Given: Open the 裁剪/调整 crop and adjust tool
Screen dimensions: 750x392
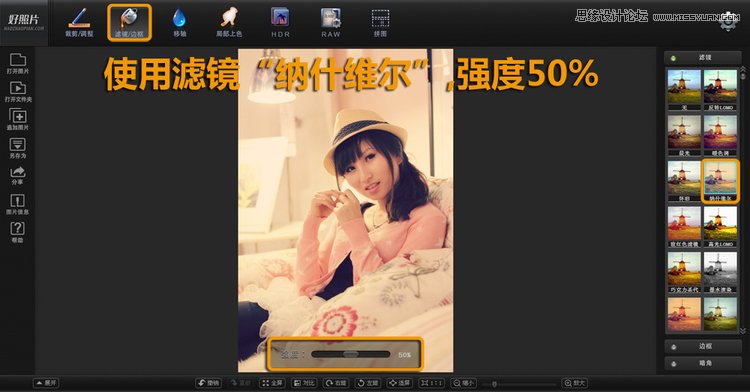Looking at the screenshot, I should (79, 22).
